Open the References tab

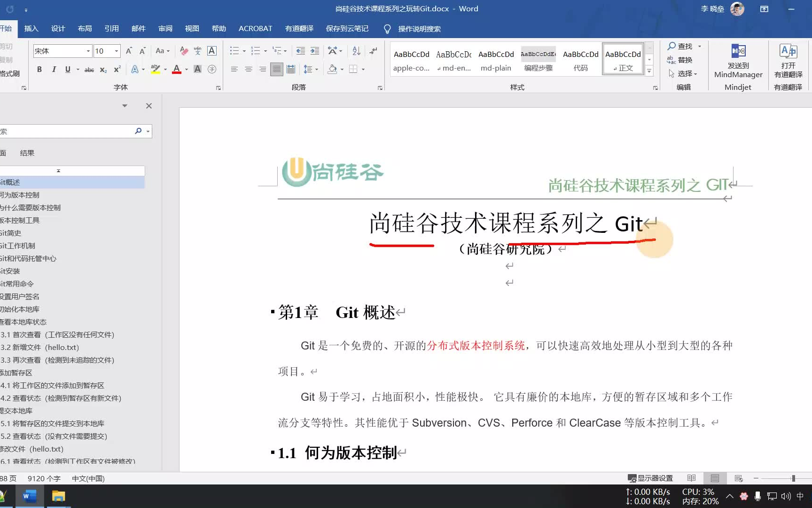[111, 29]
